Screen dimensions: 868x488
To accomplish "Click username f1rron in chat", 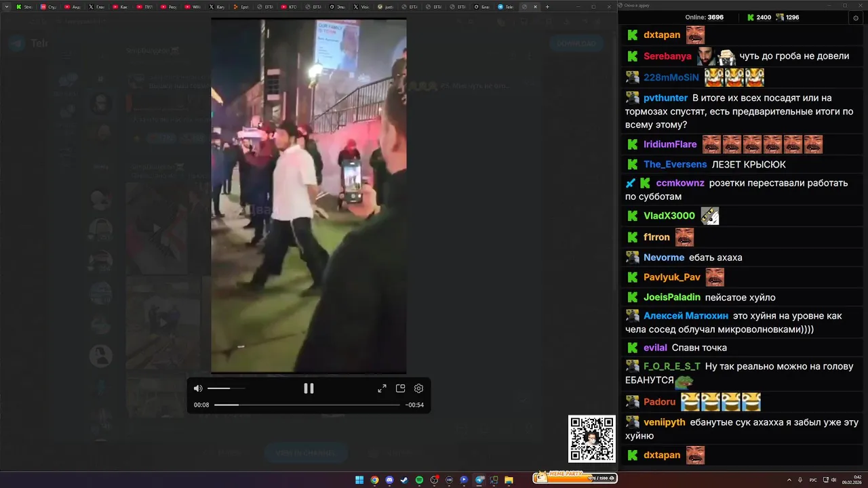I will click(656, 237).
